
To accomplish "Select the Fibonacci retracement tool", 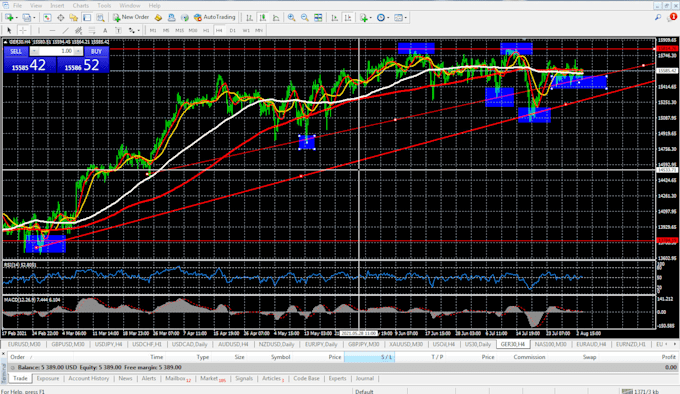I will click(92, 30).
